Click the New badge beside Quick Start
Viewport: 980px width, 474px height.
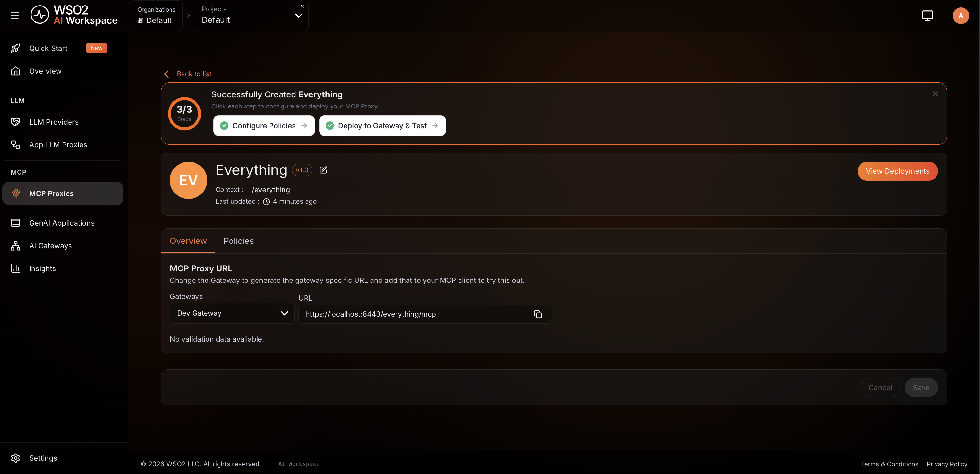coord(96,48)
